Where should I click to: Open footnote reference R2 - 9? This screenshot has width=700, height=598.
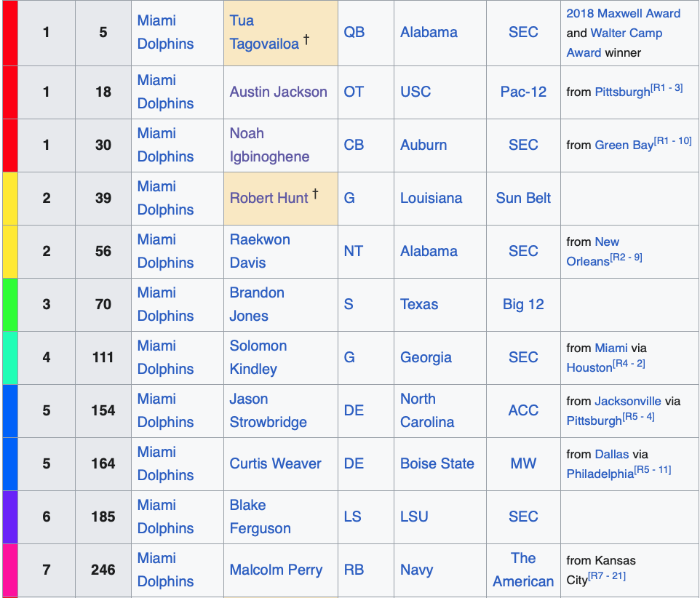[x=626, y=257]
